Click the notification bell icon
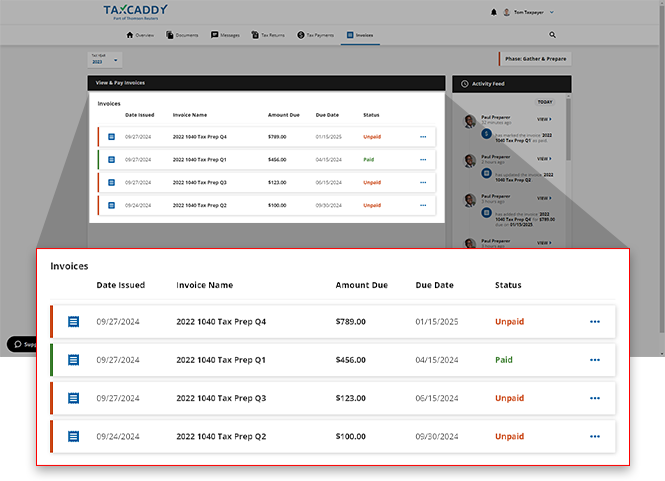 pos(493,12)
